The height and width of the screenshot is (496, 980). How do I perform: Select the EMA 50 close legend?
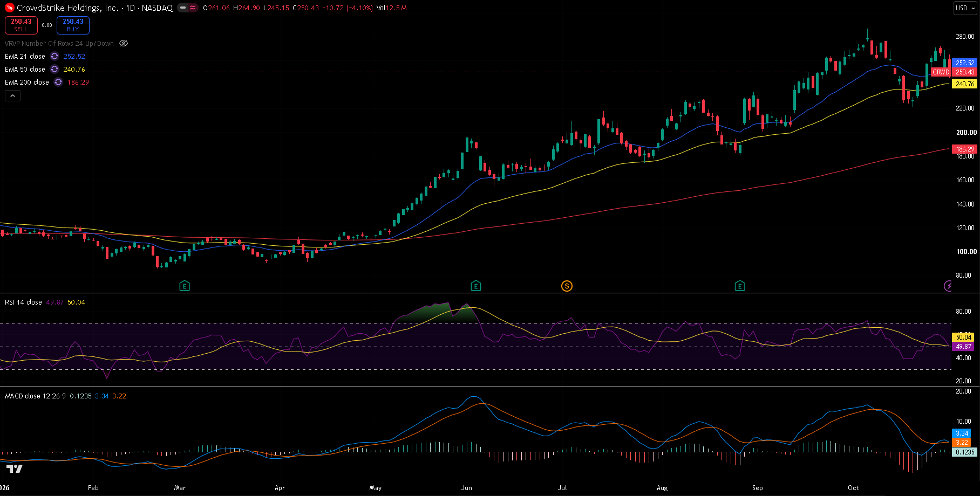25,69
